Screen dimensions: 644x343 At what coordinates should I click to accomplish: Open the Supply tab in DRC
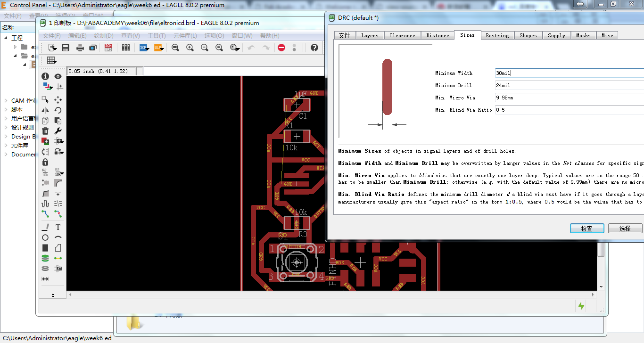[x=556, y=35]
